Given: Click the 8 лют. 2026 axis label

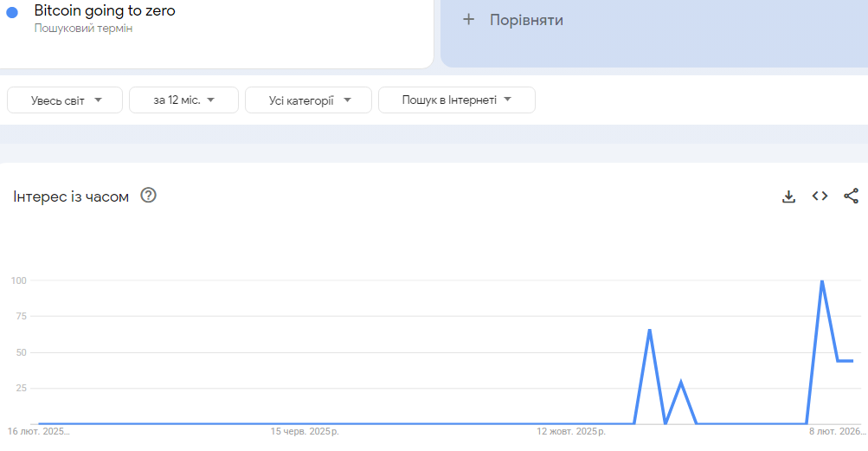Looking at the screenshot, I should tap(836, 431).
